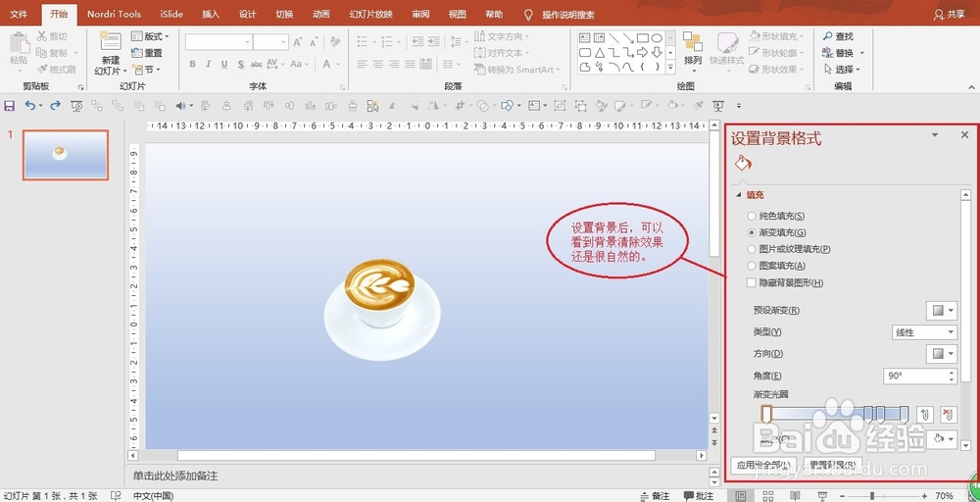980x502 pixels.
Task: Switch to Slide Show ribbon tab
Action: 370,14
